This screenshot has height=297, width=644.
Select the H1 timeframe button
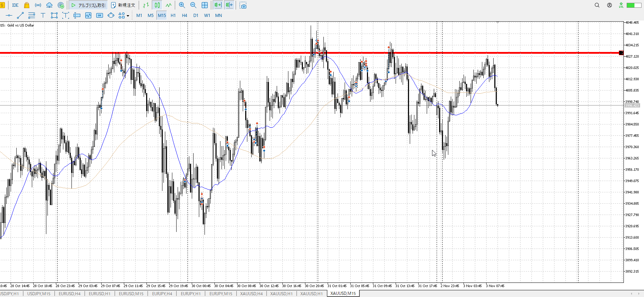173,16
